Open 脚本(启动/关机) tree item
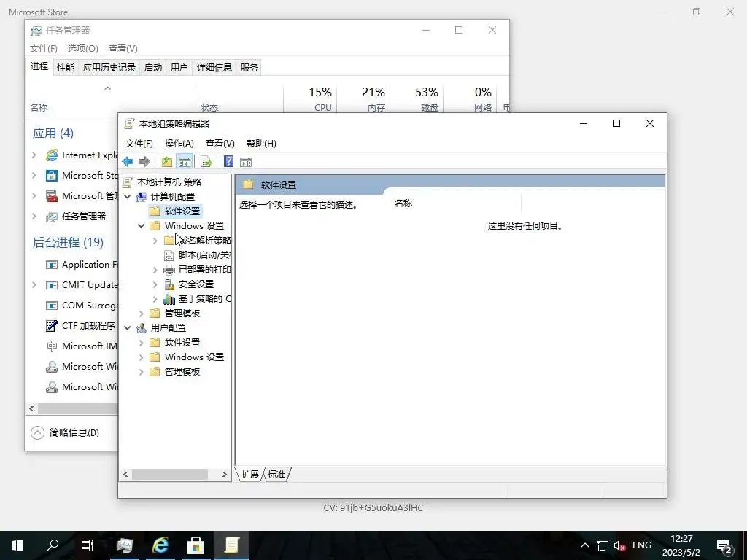 pyautogui.click(x=204, y=254)
